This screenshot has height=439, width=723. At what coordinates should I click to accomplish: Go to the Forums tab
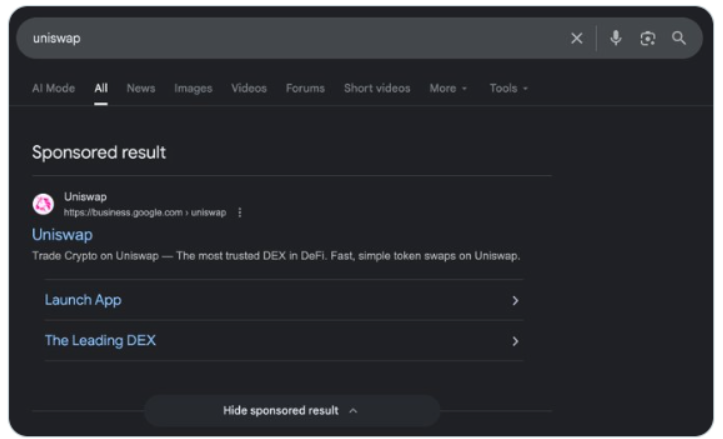(x=305, y=88)
